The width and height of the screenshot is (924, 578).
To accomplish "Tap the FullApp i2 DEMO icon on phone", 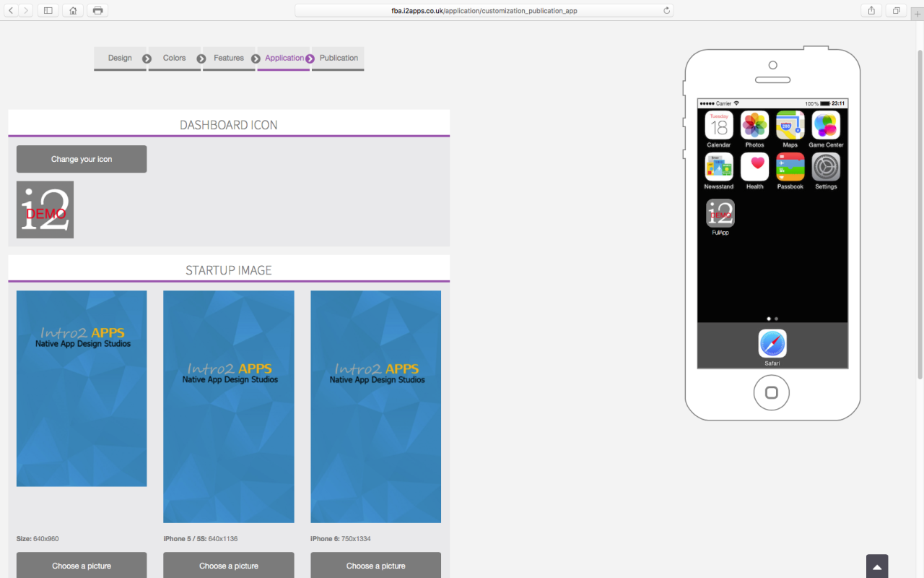I will point(720,214).
